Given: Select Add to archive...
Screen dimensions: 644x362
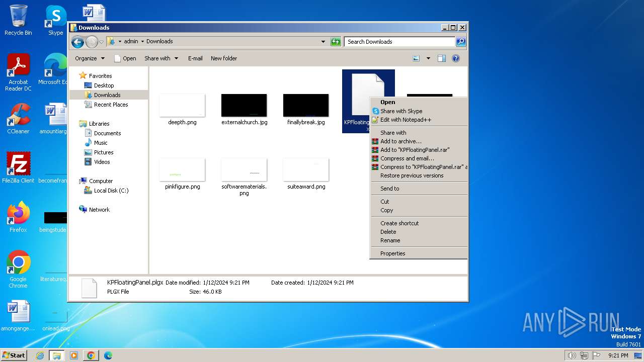Looking at the screenshot, I should tap(400, 141).
